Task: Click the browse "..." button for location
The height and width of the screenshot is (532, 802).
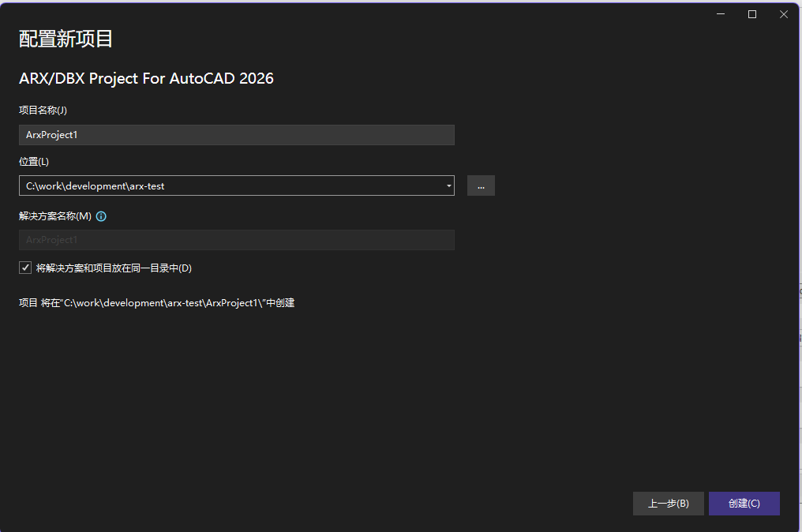Action: point(481,185)
